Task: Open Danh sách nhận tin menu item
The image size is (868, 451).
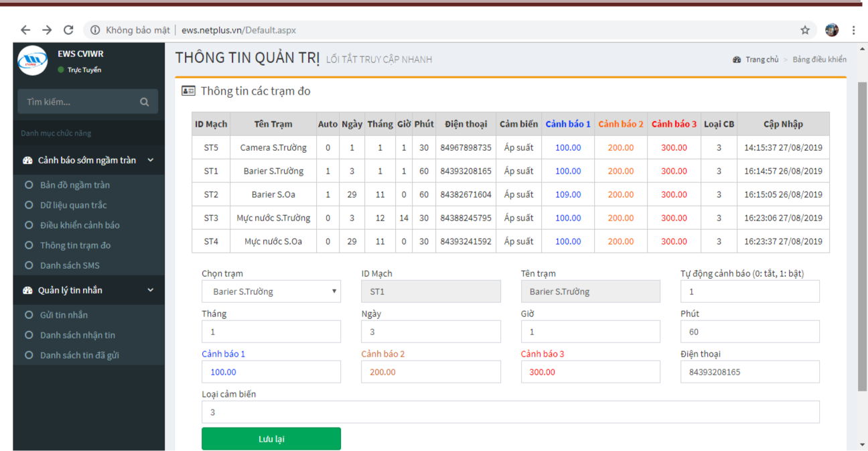Action: coord(78,335)
